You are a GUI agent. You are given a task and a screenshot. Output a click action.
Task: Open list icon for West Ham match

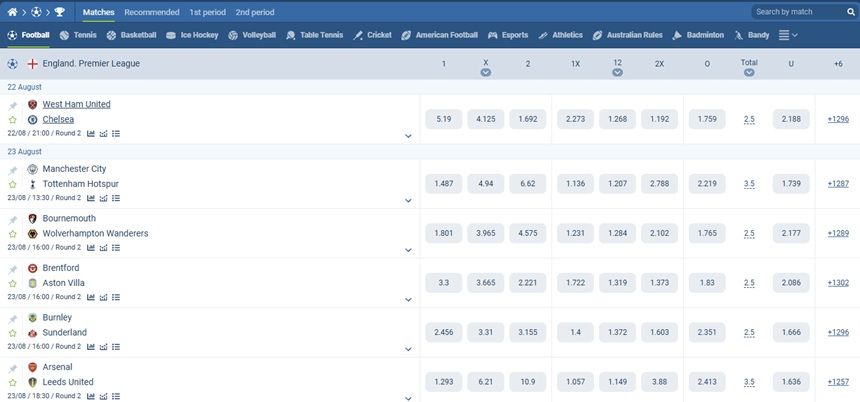coord(116,133)
